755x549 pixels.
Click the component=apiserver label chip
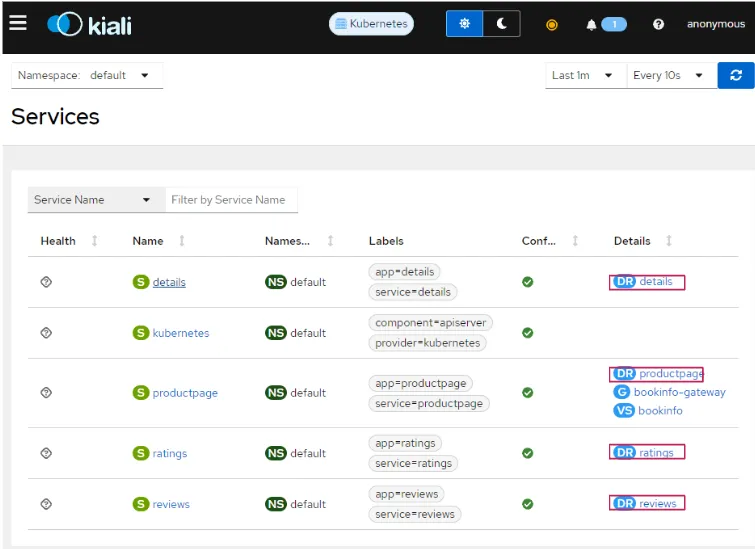click(x=430, y=323)
